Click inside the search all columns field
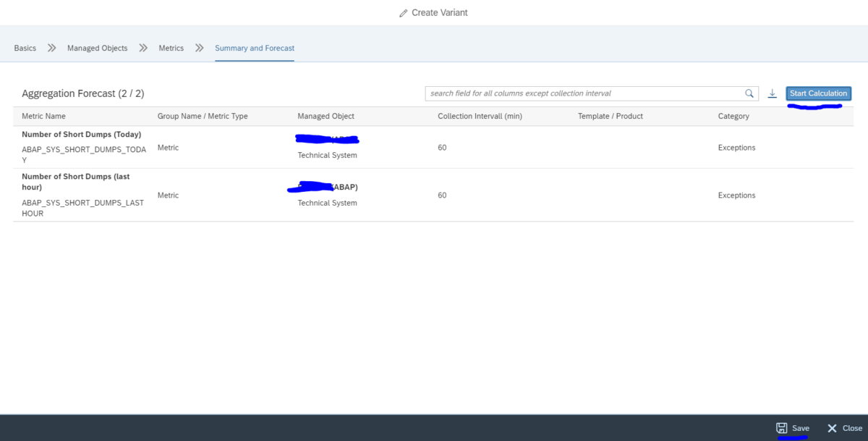This screenshot has width=868, height=441. coord(579,93)
